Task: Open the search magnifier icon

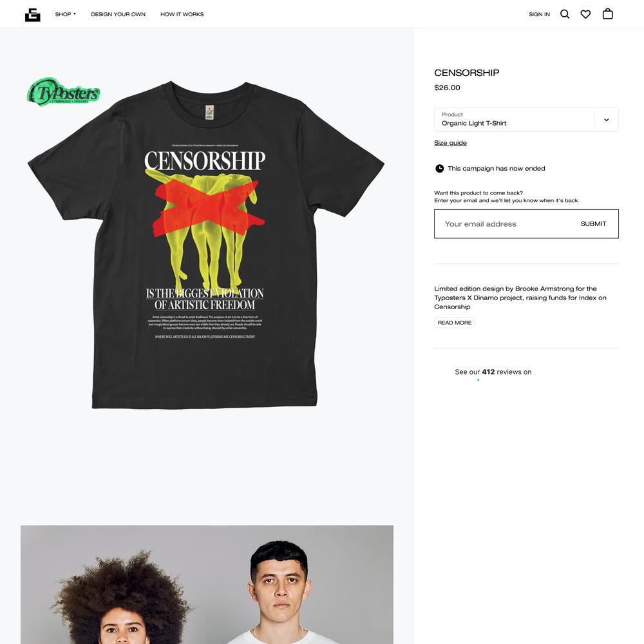Action: coord(565,14)
